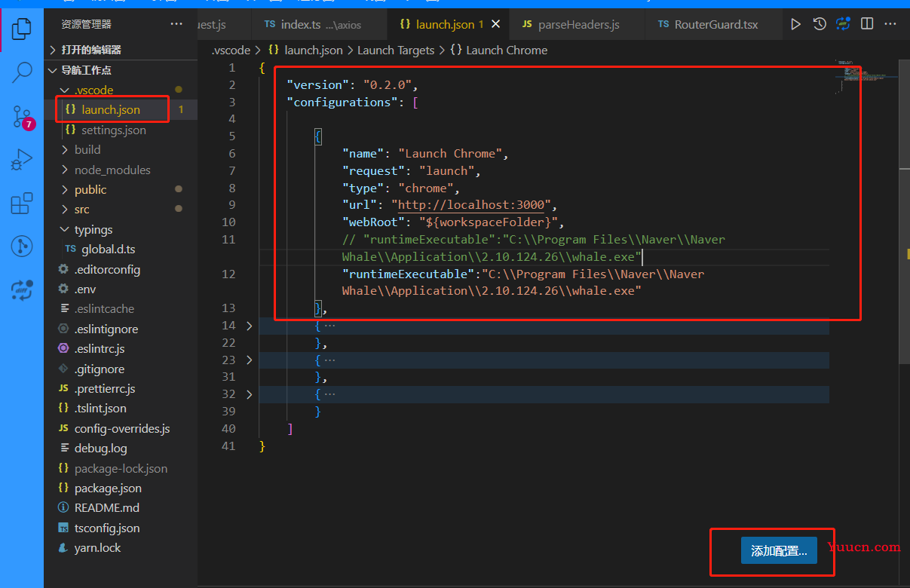Click the "Launch Chrome" name value
This screenshot has height=588, width=910.
point(451,153)
